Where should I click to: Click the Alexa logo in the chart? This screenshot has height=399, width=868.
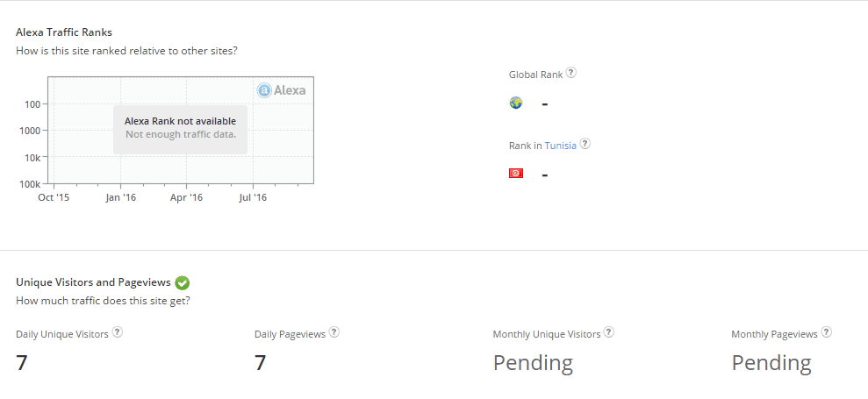(x=282, y=89)
